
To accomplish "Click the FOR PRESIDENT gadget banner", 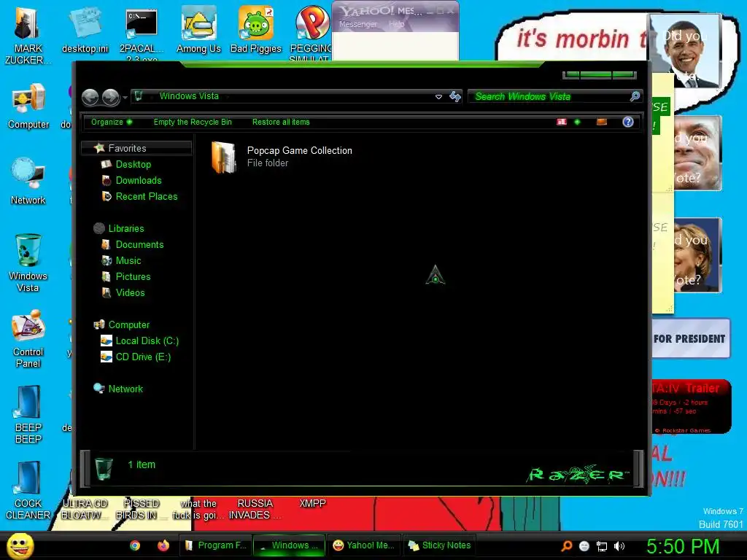I will point(689,338).
